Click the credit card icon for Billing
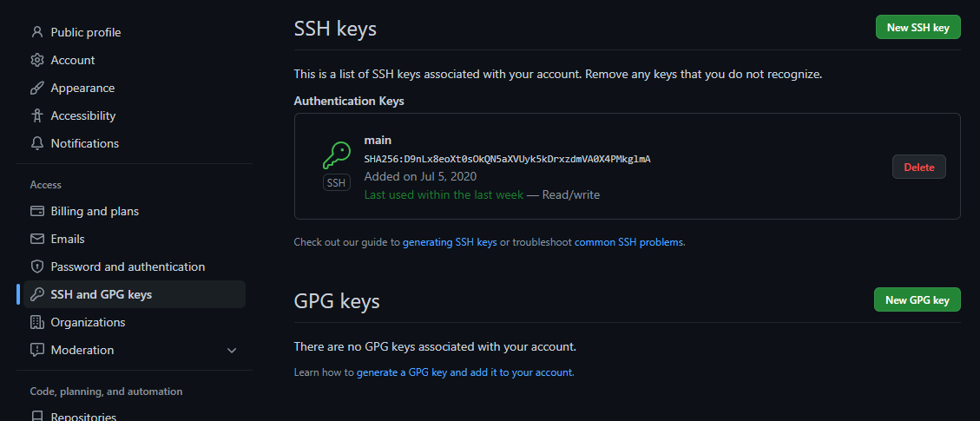The width and height of the screenshot is (980, 421). 36,211
